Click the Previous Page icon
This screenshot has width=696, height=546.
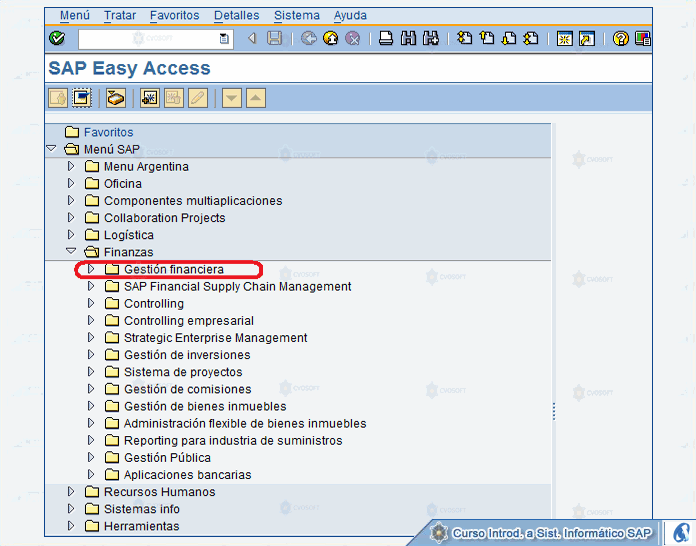coord(487,39)
